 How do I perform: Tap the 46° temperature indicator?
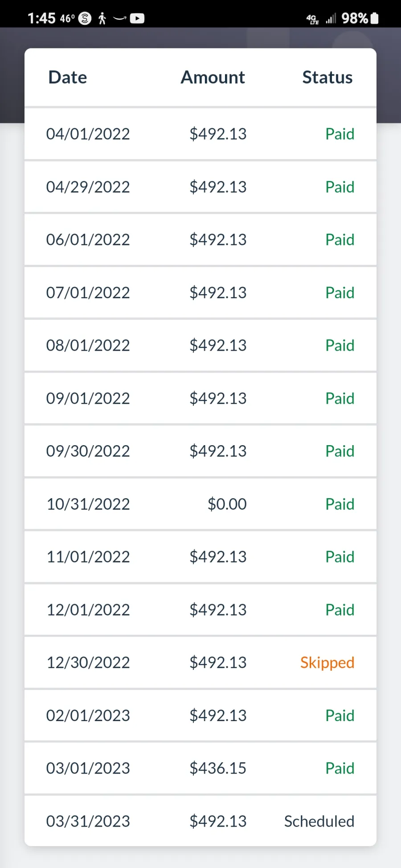(x=67, y=18)
